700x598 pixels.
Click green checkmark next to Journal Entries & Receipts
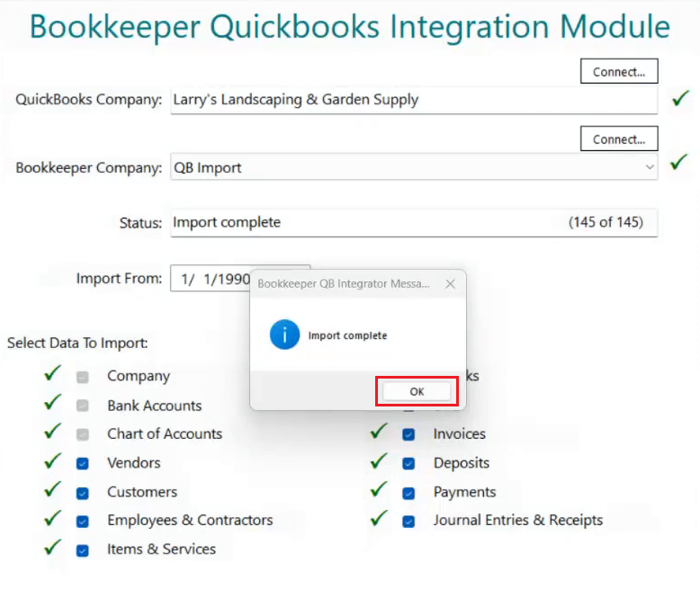click(379, 518)
